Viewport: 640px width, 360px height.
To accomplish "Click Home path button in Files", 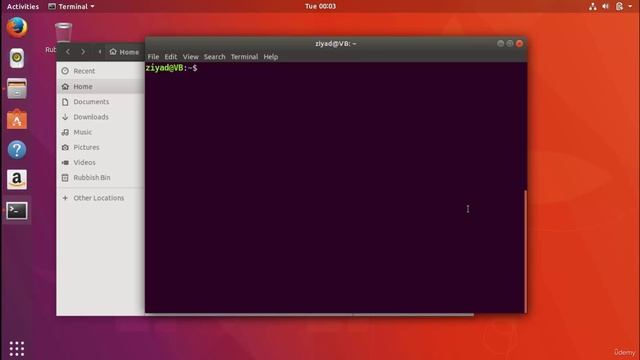I will tap(124, 52).
